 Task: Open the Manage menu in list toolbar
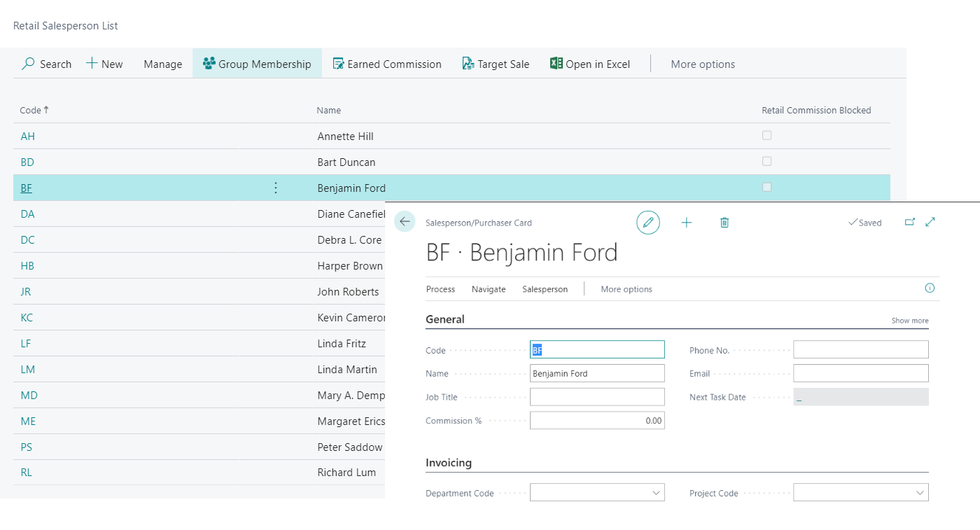coord(162,64)
